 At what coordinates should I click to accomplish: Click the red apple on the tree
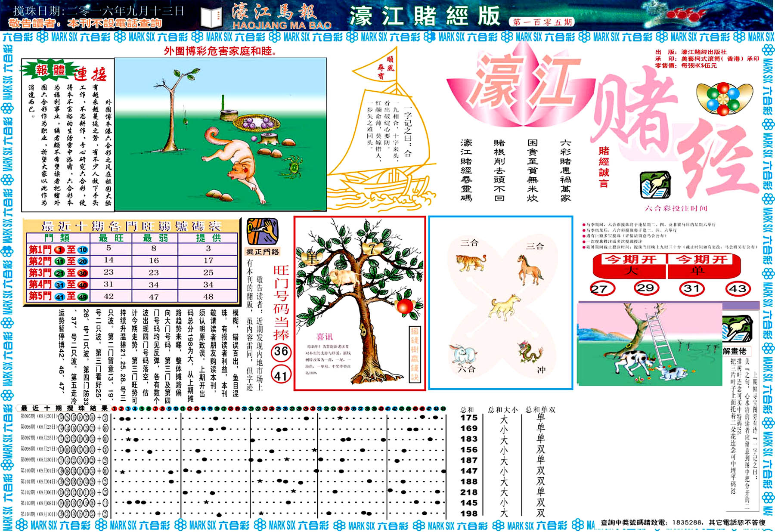(x=405, y=306)
